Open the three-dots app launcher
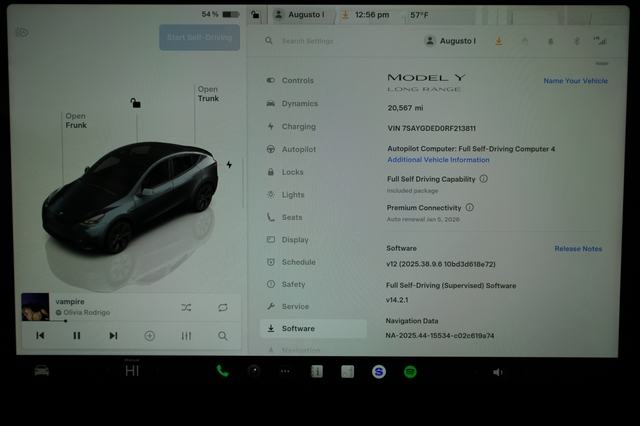 coord(285,371)
